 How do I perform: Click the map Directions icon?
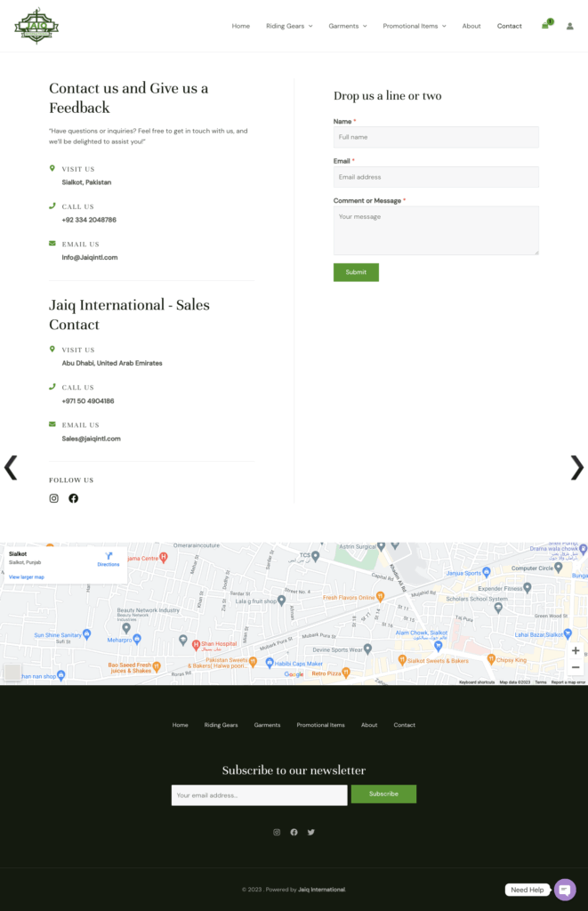tap(109, 557)
